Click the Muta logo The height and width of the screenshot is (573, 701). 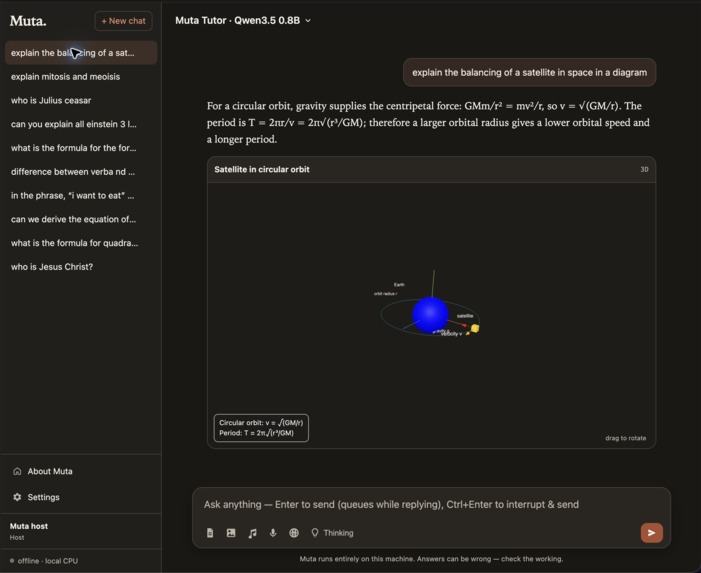28,21
